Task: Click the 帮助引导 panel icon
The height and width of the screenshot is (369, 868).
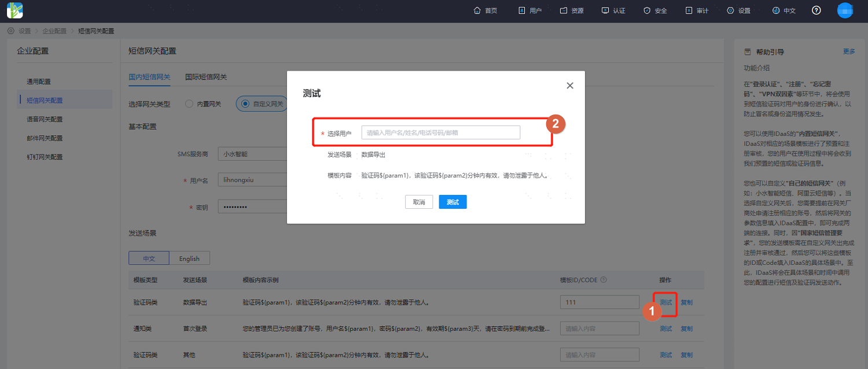Action: pyautogui.click(x=747, y=52)
